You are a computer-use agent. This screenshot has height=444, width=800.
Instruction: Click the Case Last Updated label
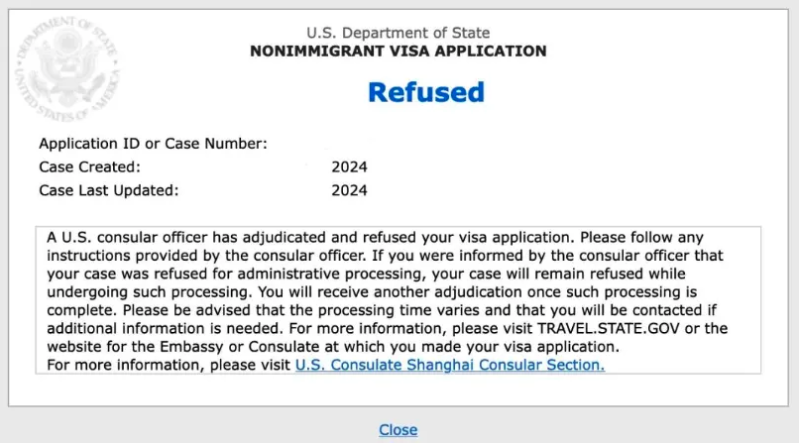point(108,190)
